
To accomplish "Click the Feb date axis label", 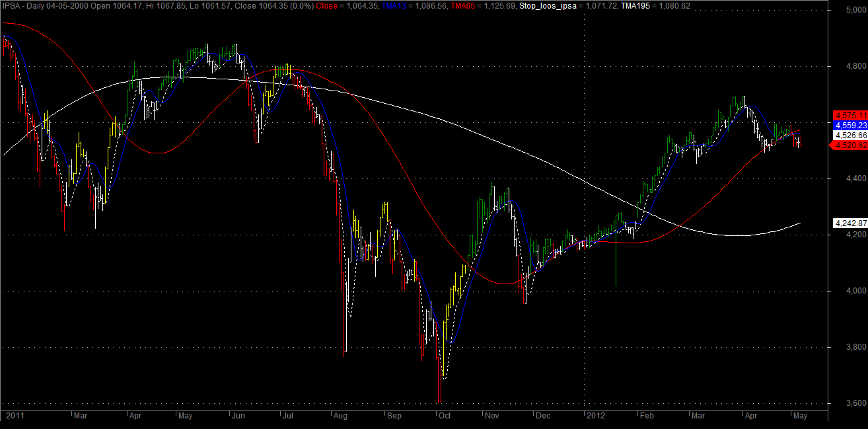I will point(646,416).
